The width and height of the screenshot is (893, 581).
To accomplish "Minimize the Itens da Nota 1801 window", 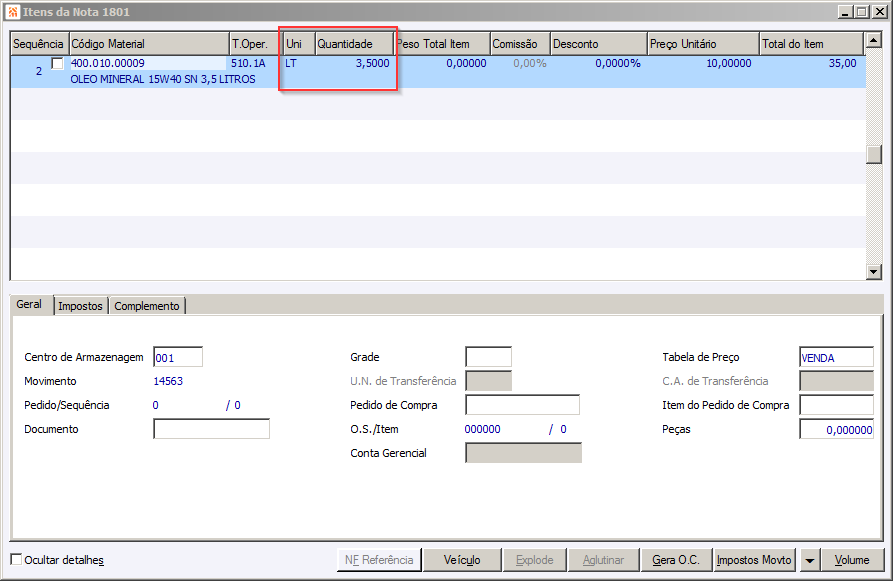I will [845, 11].
